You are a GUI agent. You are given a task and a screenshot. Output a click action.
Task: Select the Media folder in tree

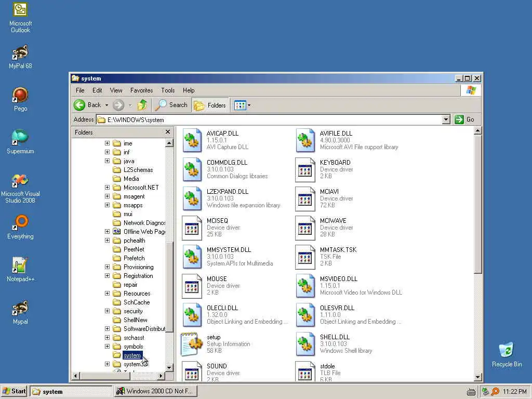(x=131, y=179)
